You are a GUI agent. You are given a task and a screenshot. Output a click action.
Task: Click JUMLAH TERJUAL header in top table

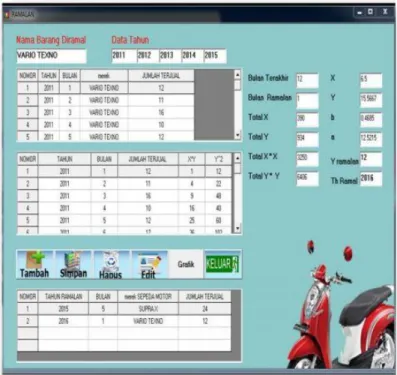point(161,76)
